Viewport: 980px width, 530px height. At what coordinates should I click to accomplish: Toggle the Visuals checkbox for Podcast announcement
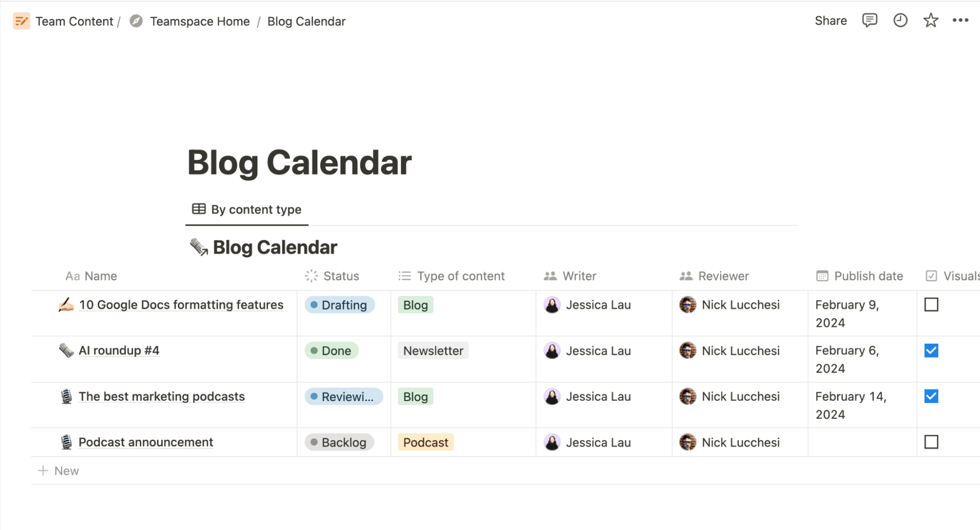[x=931, y=442]
